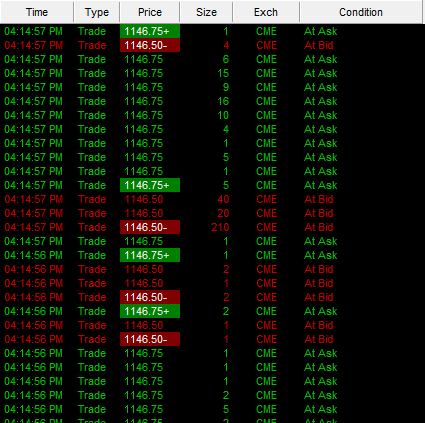
Task: Select the size 9 trade cell
Action: tap(226, 87)
